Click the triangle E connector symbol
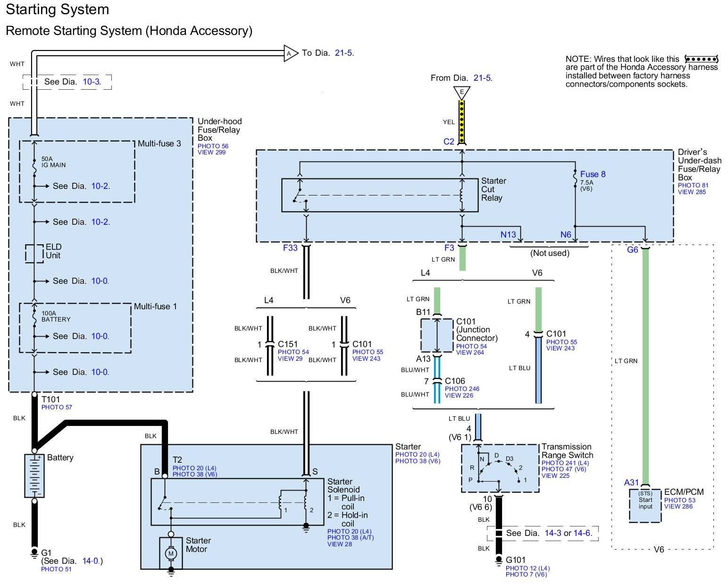The width and height of the screenshot is (728, 585). coord(461,92)
